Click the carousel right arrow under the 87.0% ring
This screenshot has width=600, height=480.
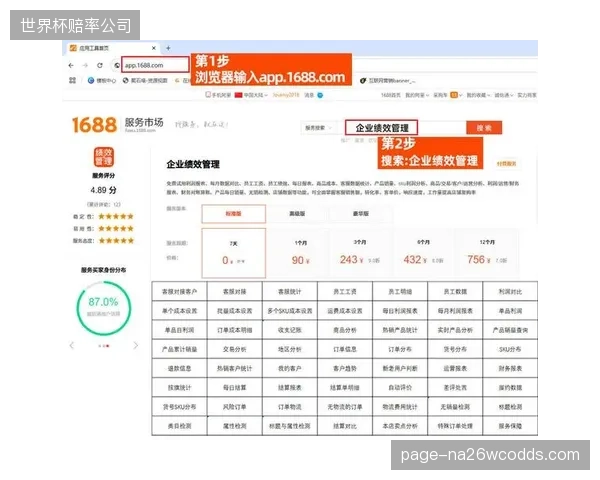136,346
